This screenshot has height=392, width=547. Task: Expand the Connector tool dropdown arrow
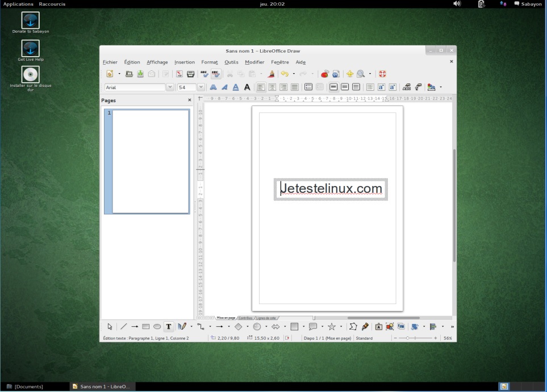click(210, 327)
